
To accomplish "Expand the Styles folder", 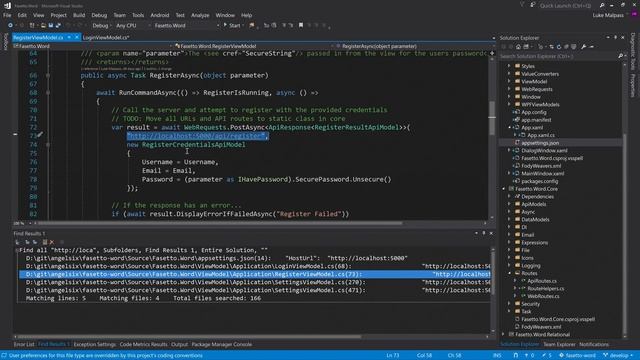I will (509, 66).
